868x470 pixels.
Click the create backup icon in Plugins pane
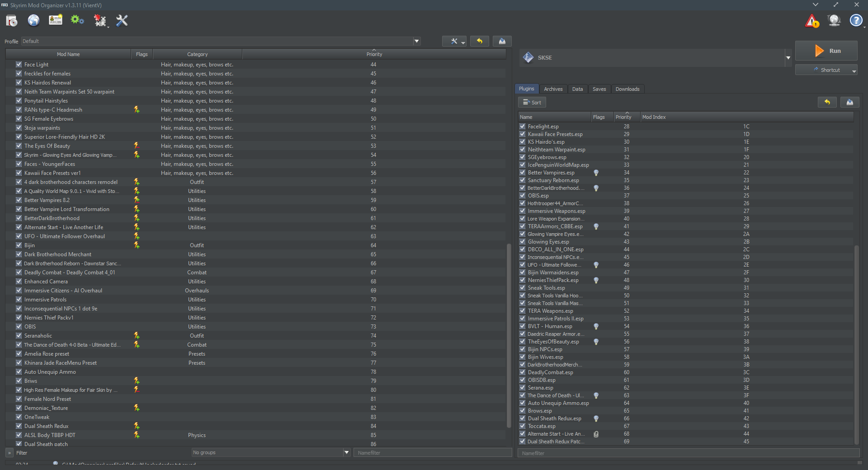(850, 102)
